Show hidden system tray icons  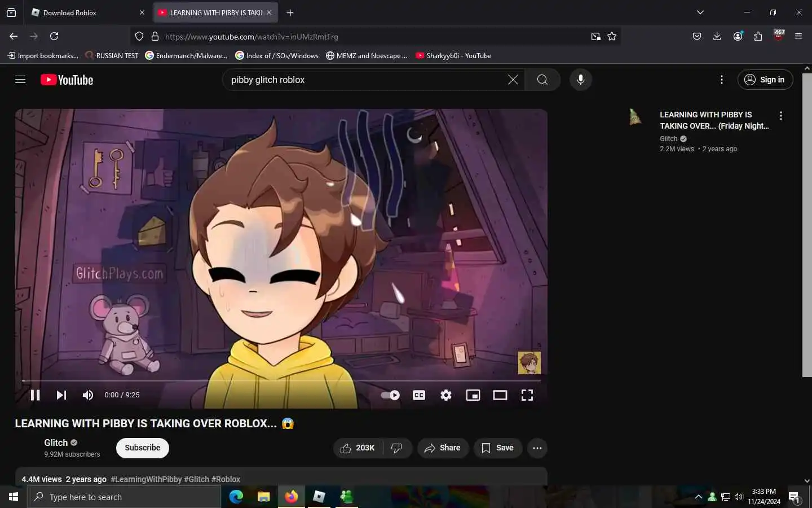click(x=699, y=497)
